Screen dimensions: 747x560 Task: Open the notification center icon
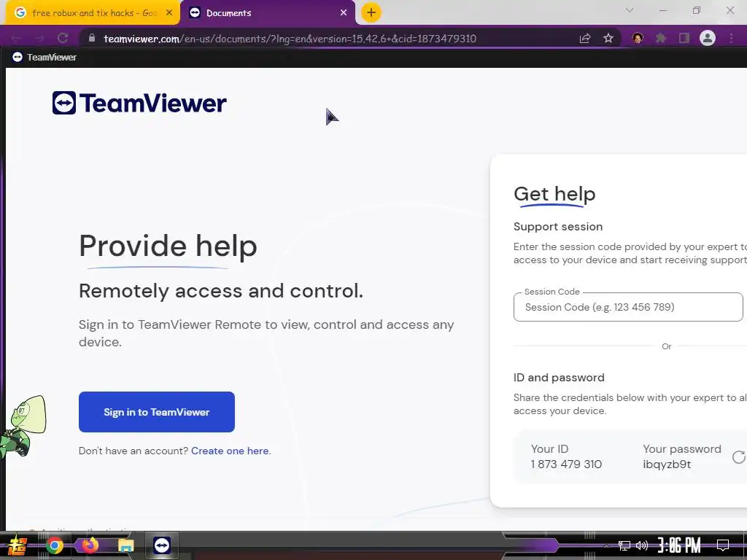point(723,545)
